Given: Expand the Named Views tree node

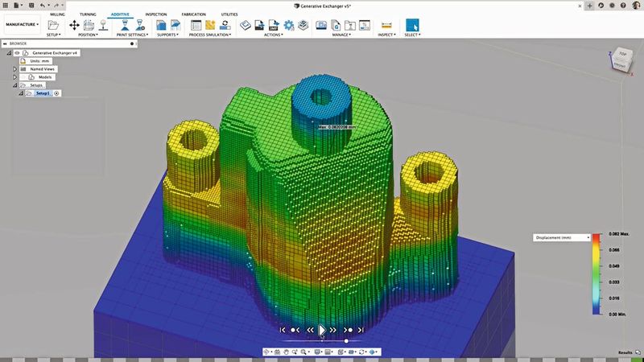Looking at the screenshot, I should pyautogui.click(x=14, y=69).
